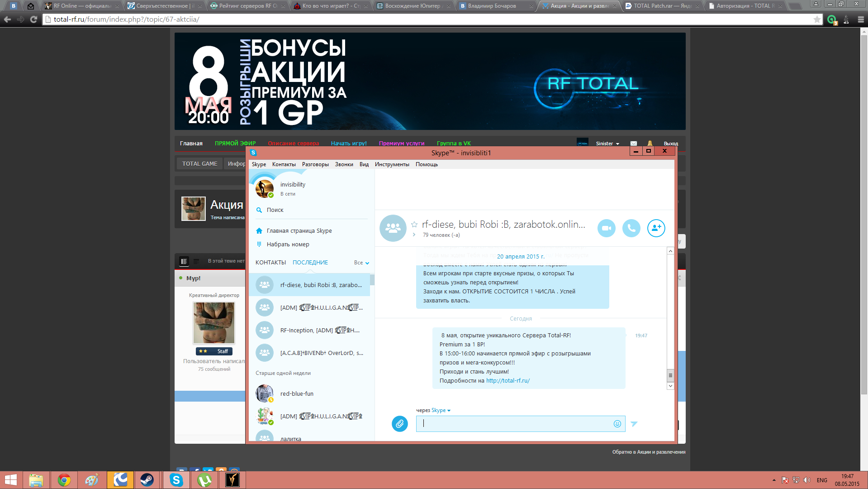
Task: Start a video call in the Skype group chat
Action: click(x=607, y=228)
